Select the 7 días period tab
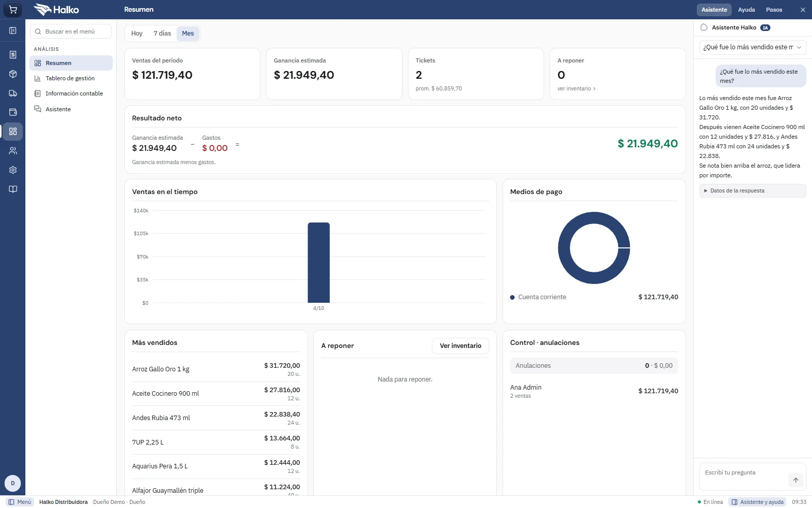 click(x=162, y=34)
